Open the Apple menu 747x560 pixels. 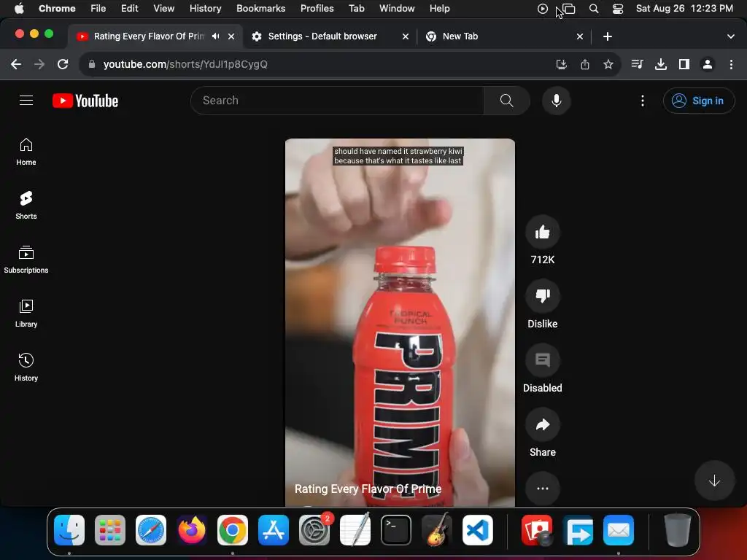pyautogui.click(x=19, y=9)
